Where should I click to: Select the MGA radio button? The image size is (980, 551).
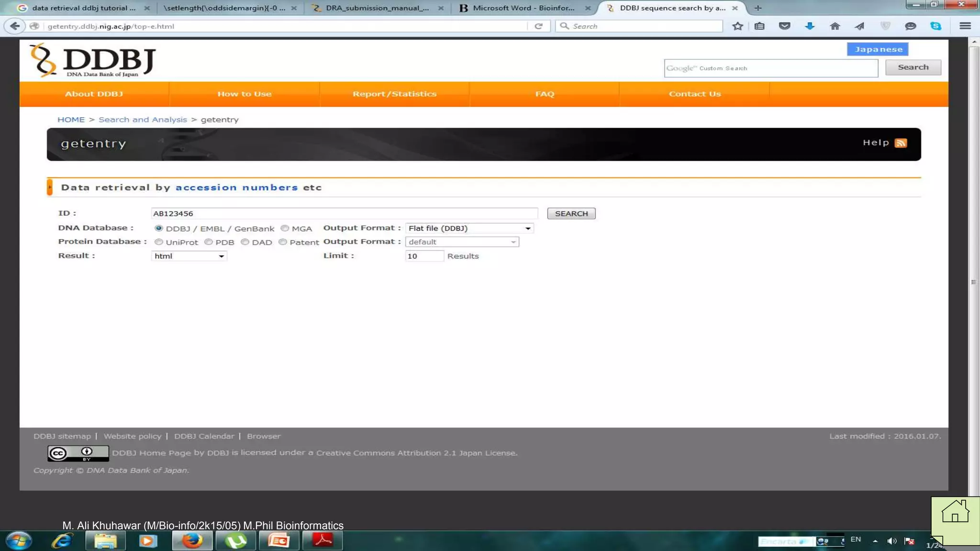[x=285, y=228]
